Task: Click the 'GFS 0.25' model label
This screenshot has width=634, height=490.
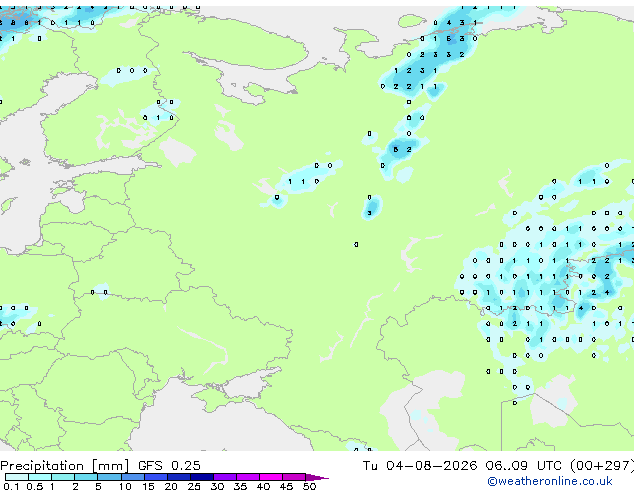Action: (x=169, y=466)
